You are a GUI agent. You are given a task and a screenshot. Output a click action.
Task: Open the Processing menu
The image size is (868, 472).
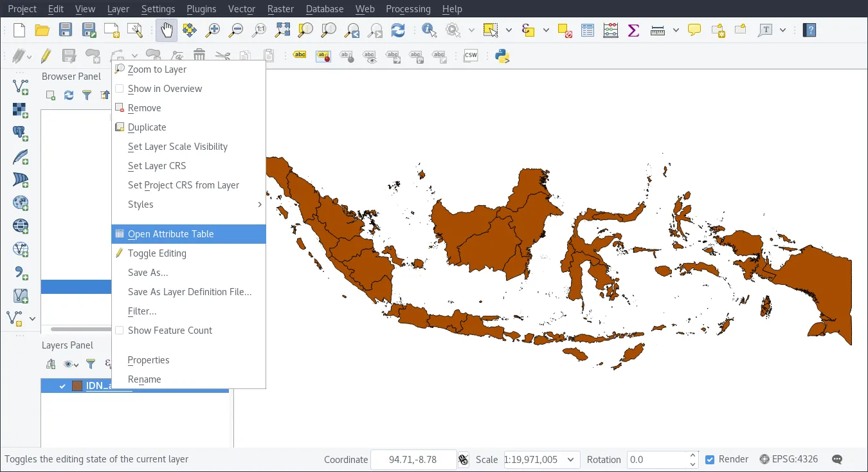pos(408,8)
